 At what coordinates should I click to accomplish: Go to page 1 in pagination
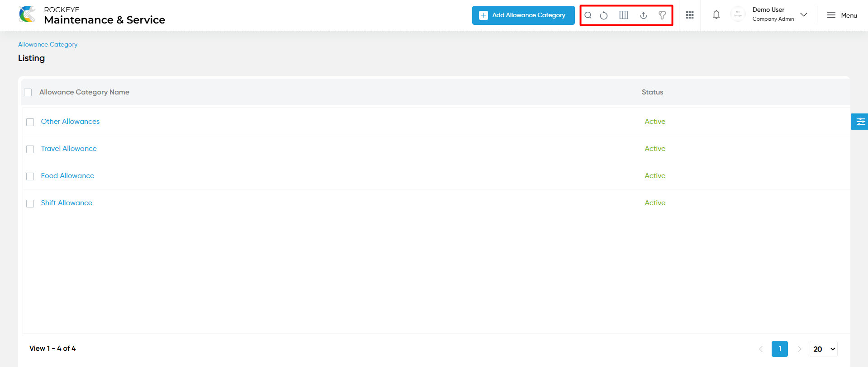[780, 349]
